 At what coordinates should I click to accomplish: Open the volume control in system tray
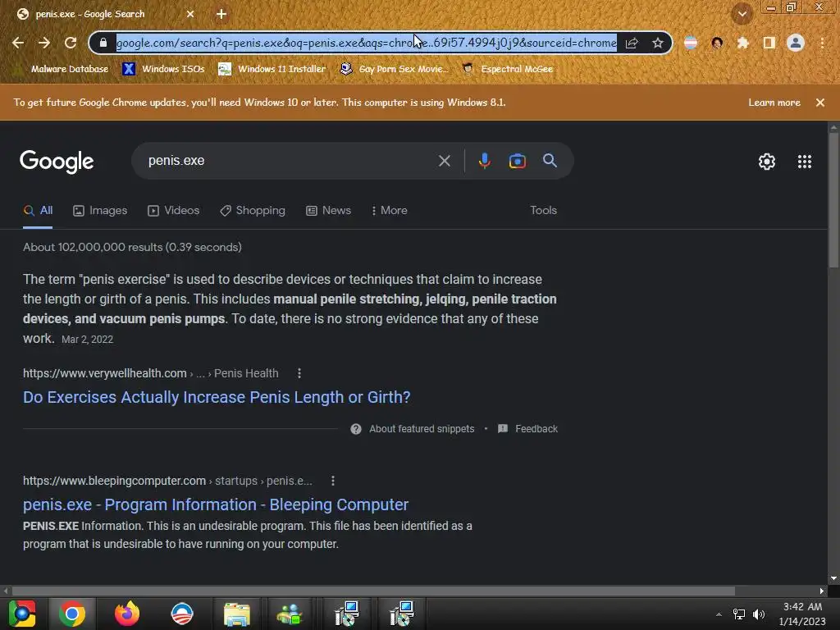click(759, 614)
